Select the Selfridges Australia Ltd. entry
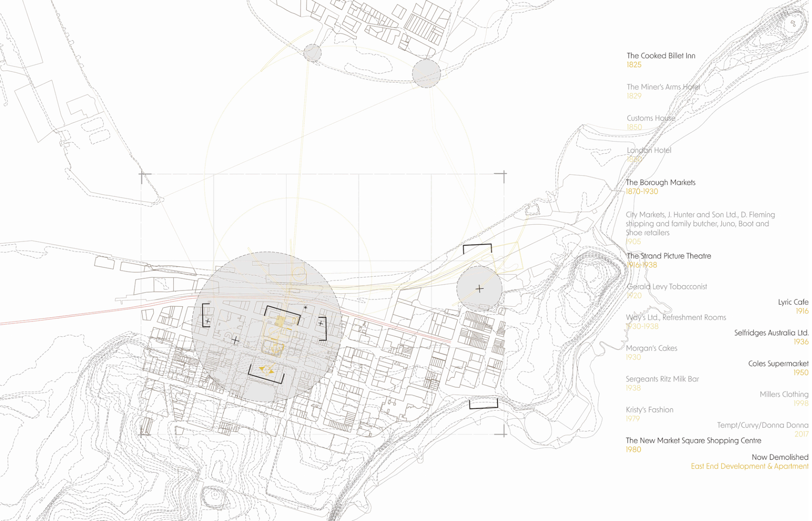This screenshot has width=812, height=521. 771,333
